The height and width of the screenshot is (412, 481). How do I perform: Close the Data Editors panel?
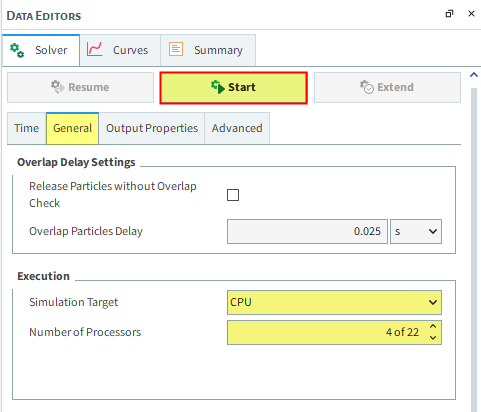pos(471,14)
